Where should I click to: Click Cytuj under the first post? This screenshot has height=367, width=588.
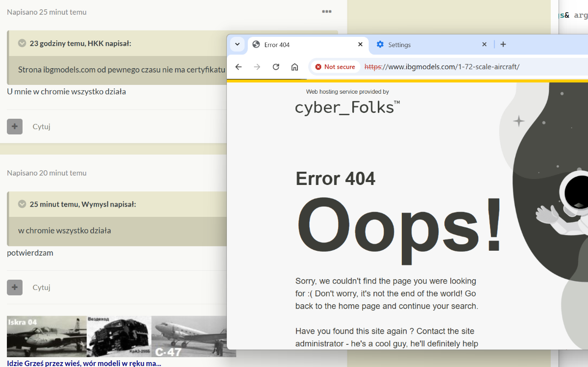pyautogui.click(x=42, y=127)
